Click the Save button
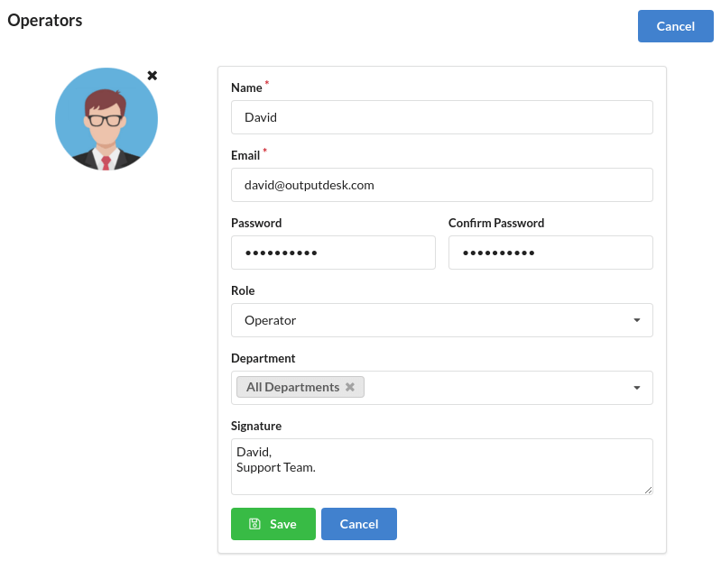The image size is (721, 588). pos(273,524)
